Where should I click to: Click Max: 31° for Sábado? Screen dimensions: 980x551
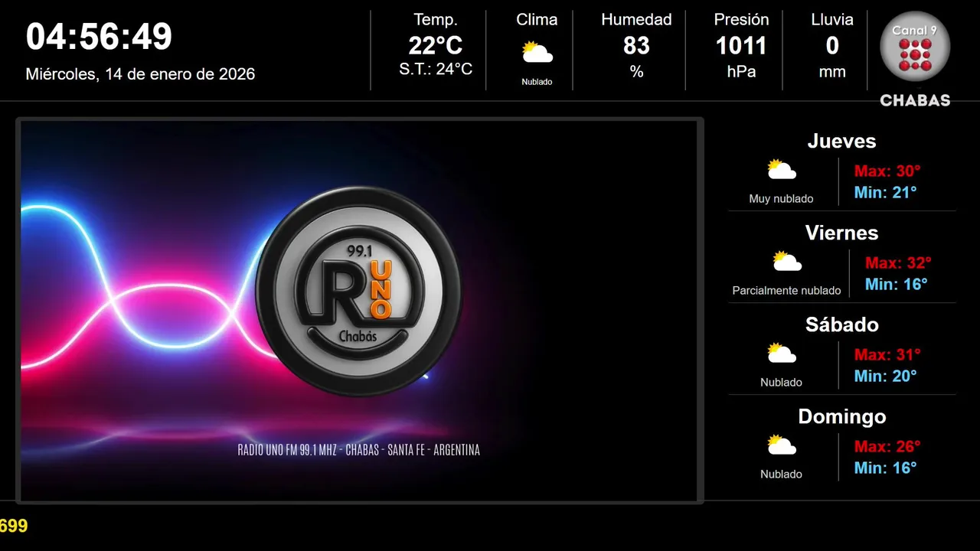887,354
